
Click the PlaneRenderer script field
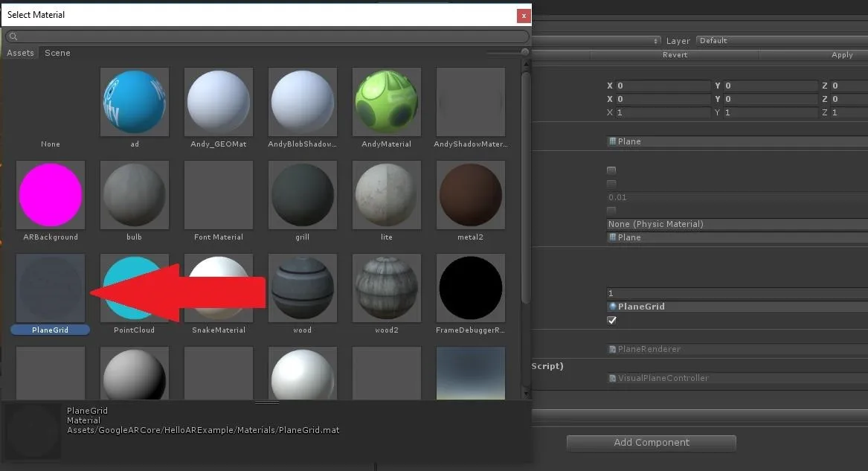pyautogui.click(x=737, y=349)
